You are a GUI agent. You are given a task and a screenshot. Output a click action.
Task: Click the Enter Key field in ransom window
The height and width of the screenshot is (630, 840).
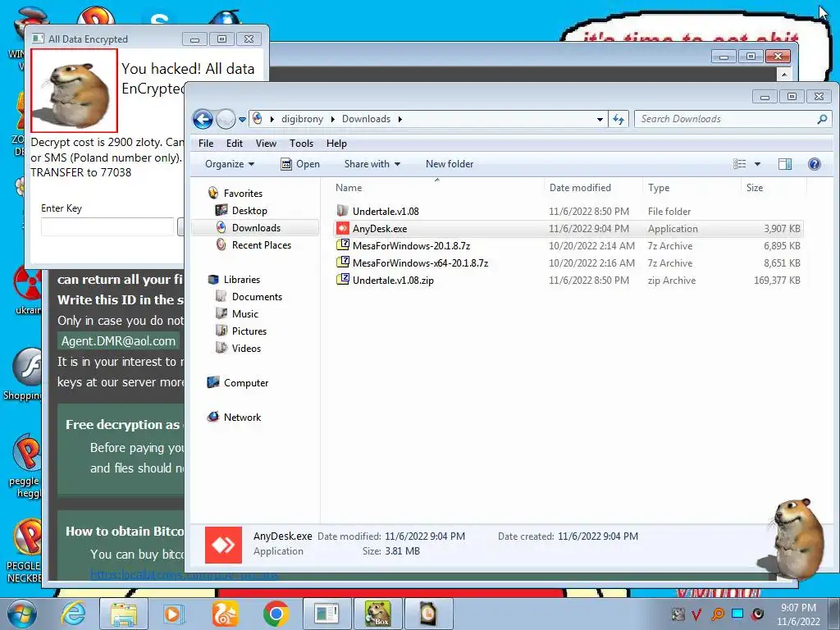tap(107, 226)
